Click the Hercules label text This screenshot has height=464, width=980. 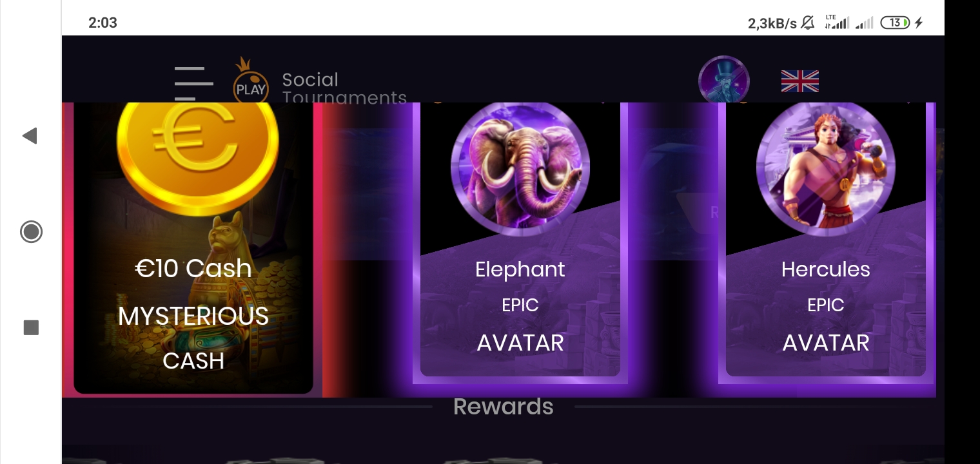(x=826, y=269)
